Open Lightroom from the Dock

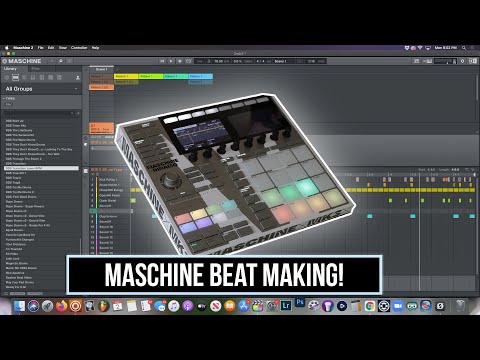pos(286,306)
